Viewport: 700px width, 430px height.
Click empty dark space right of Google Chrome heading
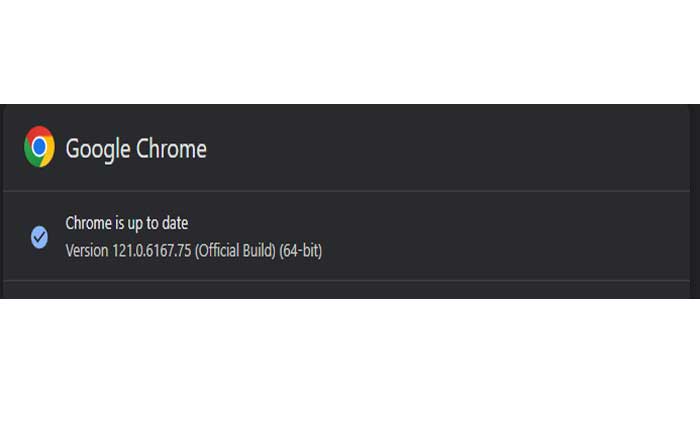(450, 149)
